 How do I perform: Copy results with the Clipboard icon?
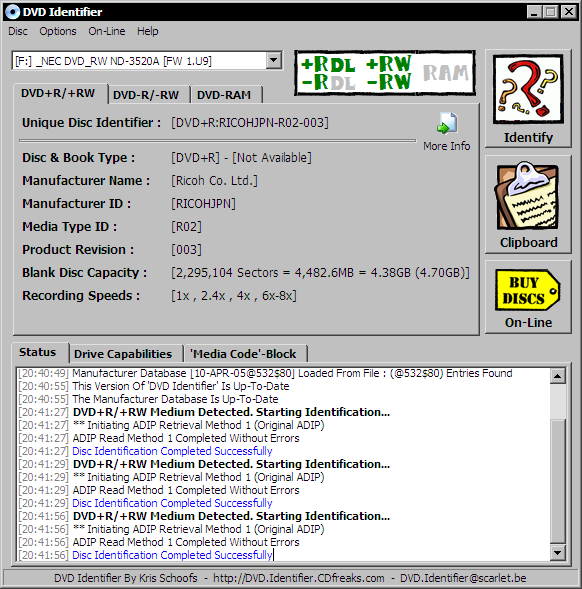(x=528, y=196)
